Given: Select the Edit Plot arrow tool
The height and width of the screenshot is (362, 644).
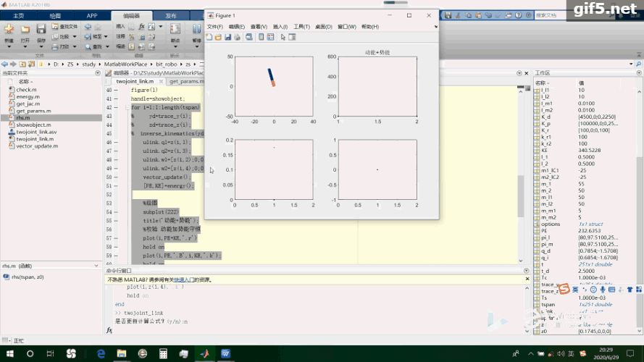Looking at the screenshot, I should tap(283, 37).
